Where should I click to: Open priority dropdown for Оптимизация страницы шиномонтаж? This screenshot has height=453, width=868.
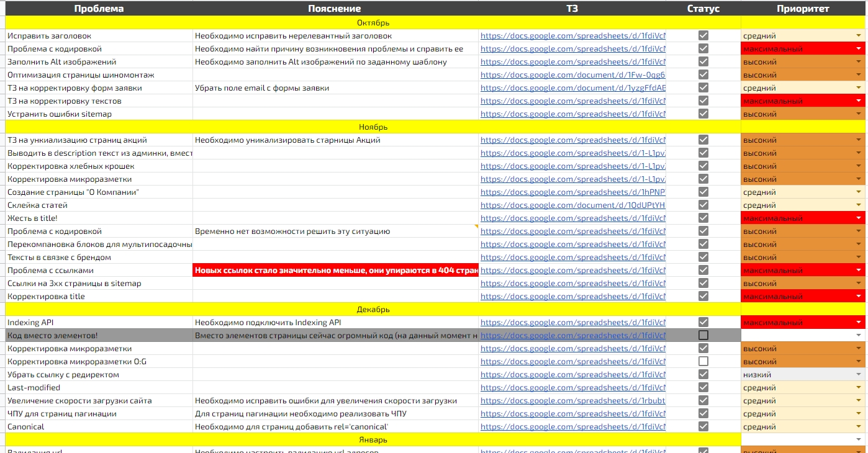point(859,75)
